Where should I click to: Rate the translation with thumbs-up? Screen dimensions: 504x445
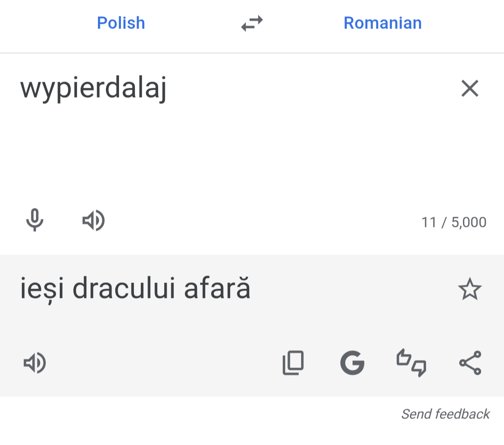click(x=404, y=359)
